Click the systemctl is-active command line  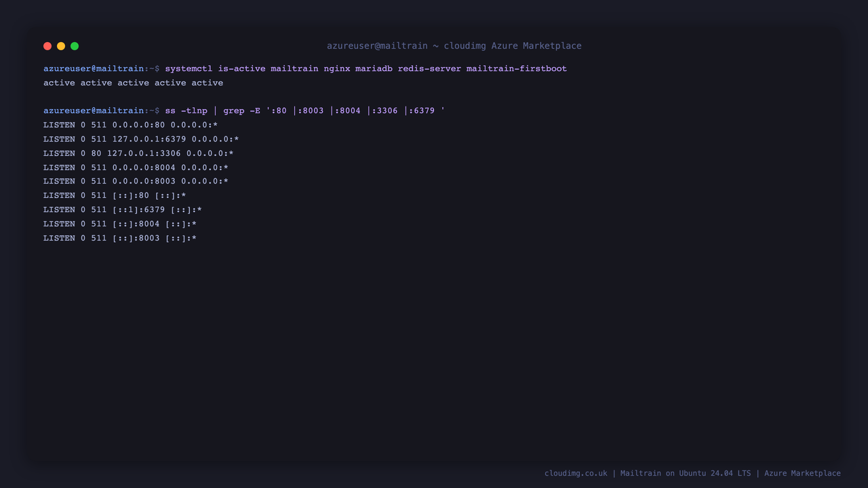[305, 68]
